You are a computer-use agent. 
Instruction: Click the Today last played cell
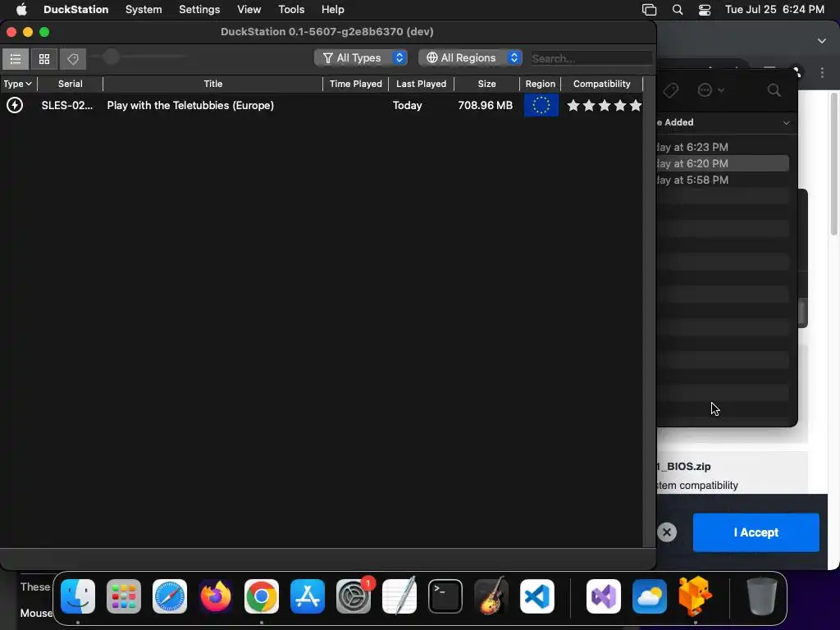[407, 106]
